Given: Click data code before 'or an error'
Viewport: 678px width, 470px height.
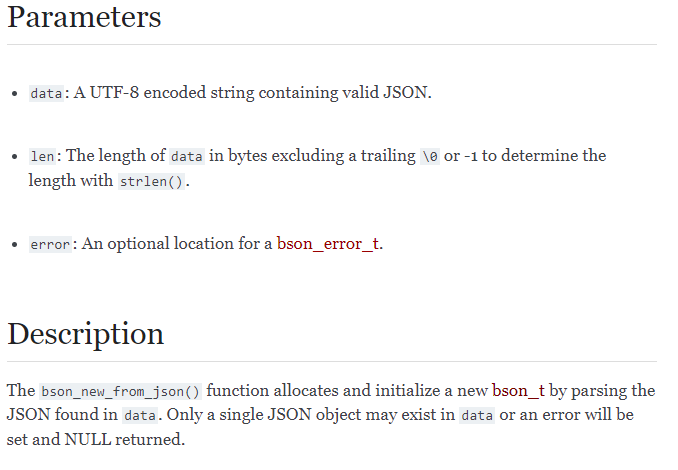Looking at the screenshot, I should pyautogui.click(x=477, y=416).
